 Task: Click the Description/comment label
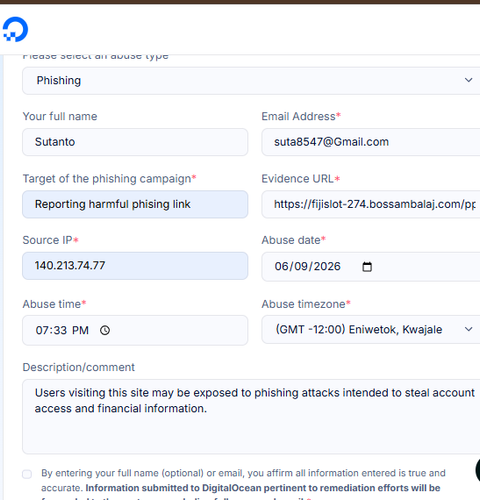[x=78, y=367]
